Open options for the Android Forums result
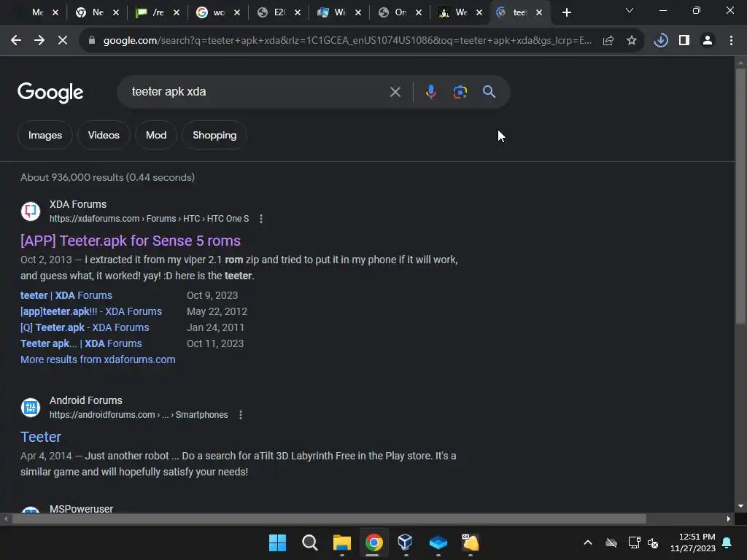This screenshot has height=560, width=747. point(241,415)
